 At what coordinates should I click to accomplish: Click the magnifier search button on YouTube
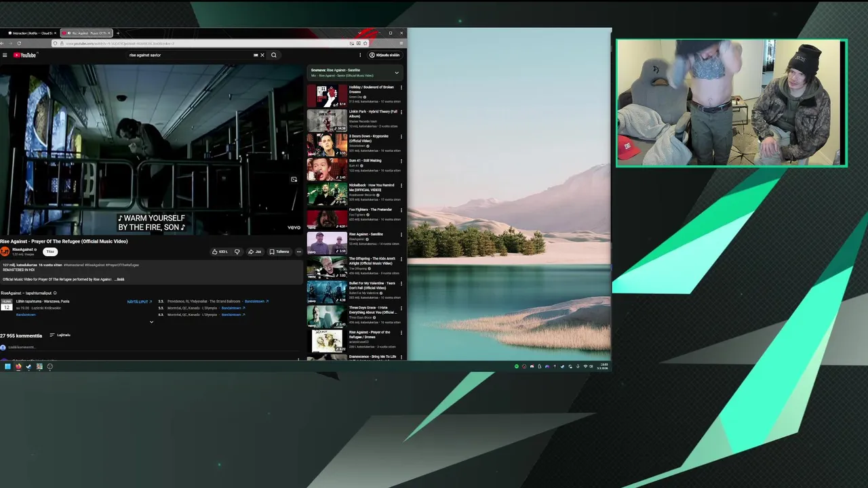tap(274, 55)
